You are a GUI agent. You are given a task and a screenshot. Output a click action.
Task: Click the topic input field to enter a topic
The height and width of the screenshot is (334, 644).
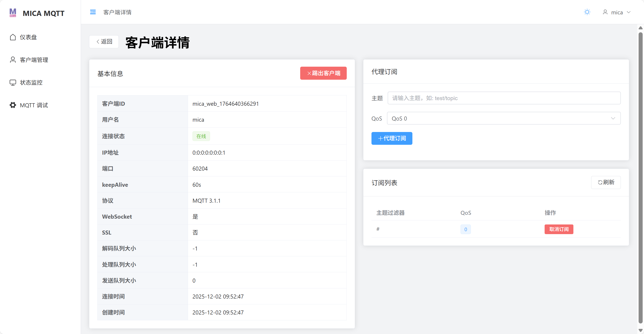[503, 98]
